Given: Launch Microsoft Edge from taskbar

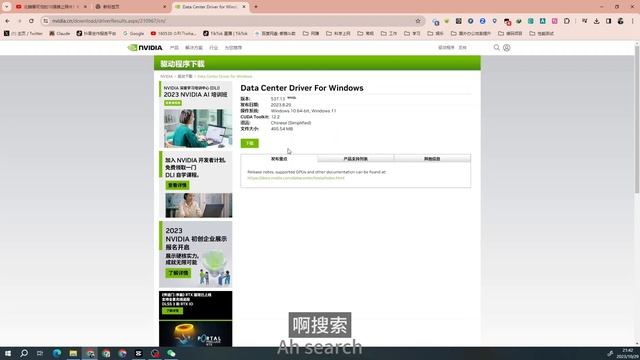Looking at the screenshot, I should 57,353.
